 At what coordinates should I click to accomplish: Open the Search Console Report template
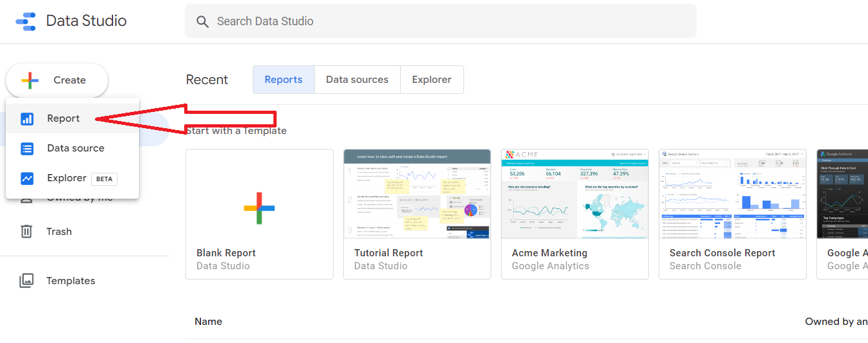pos(732,214)
